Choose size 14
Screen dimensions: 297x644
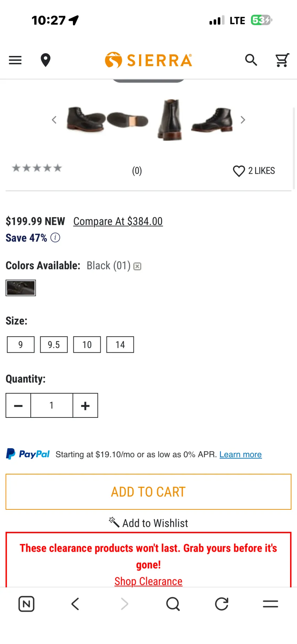pyautogui.click(x=120, y=345)
